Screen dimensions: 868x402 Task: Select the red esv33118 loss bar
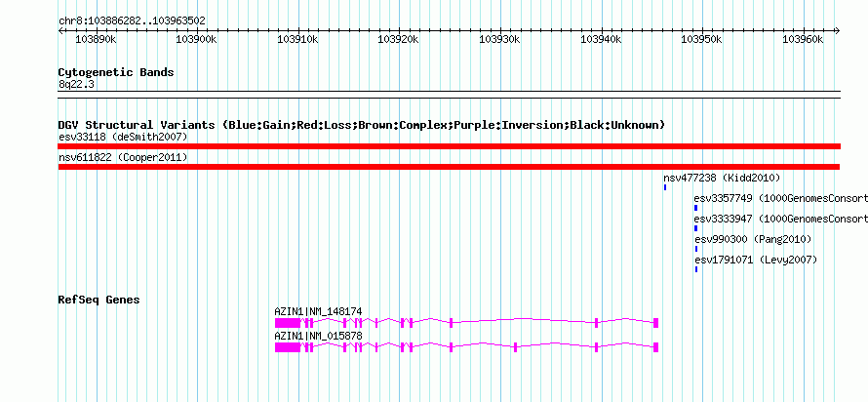tap(450, 146)
